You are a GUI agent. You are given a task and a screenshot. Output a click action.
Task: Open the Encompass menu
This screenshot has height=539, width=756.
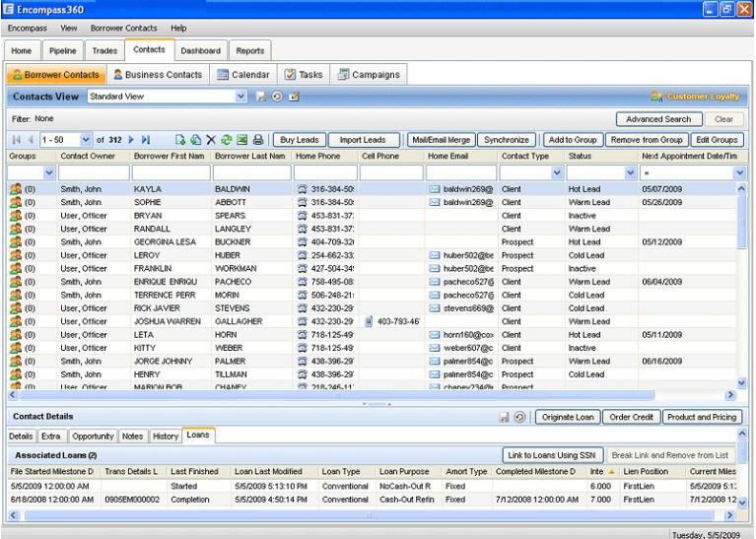(27, 28)
